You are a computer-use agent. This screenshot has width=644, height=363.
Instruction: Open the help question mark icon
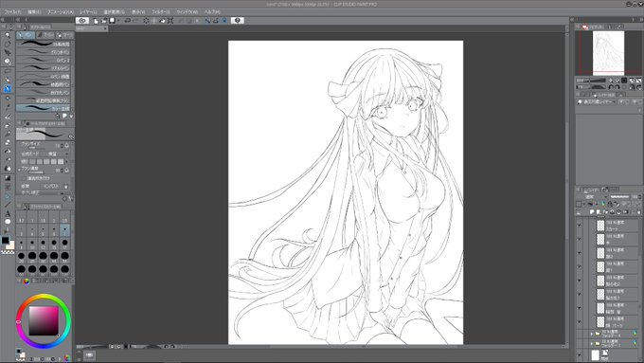click(x=238, y=20)
